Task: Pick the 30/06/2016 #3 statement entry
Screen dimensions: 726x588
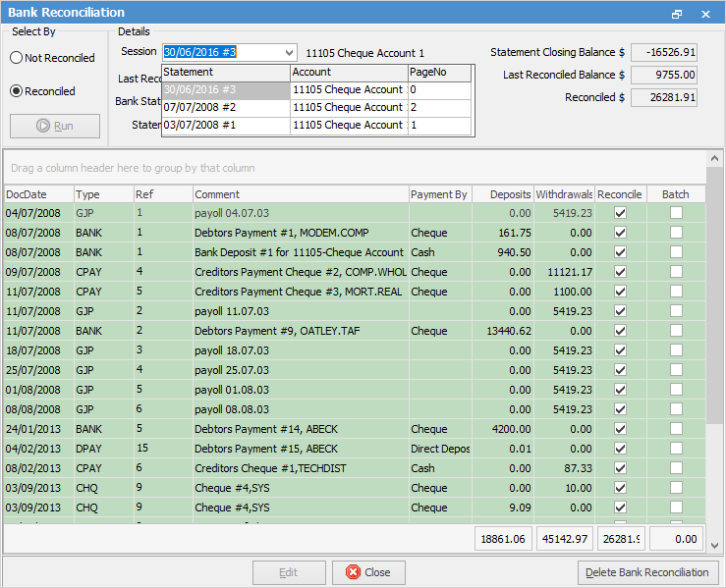Action: pyautogui.click(x=225, y=89)
